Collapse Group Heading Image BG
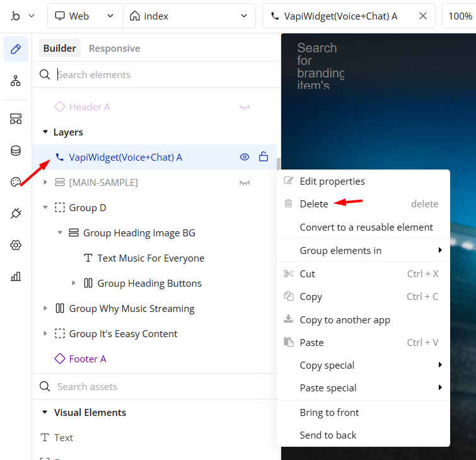 pyautogui.click(x=60, y=233)
